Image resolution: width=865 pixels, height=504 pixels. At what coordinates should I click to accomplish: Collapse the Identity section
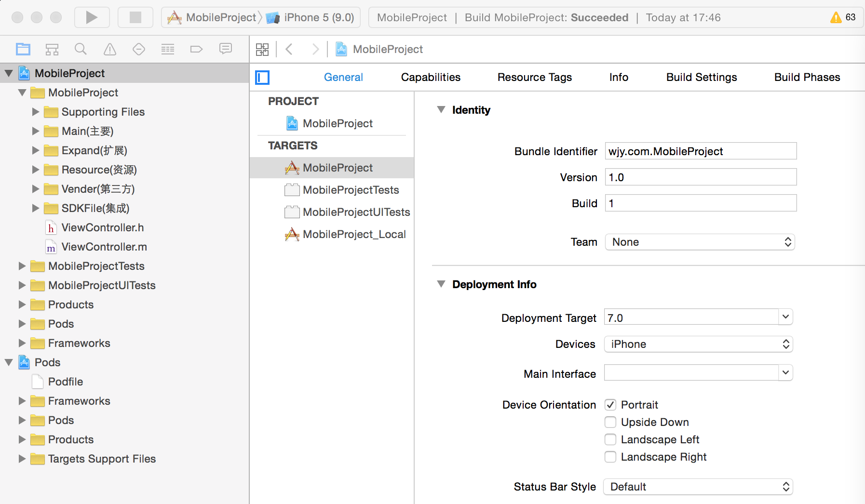pos(441,110)
